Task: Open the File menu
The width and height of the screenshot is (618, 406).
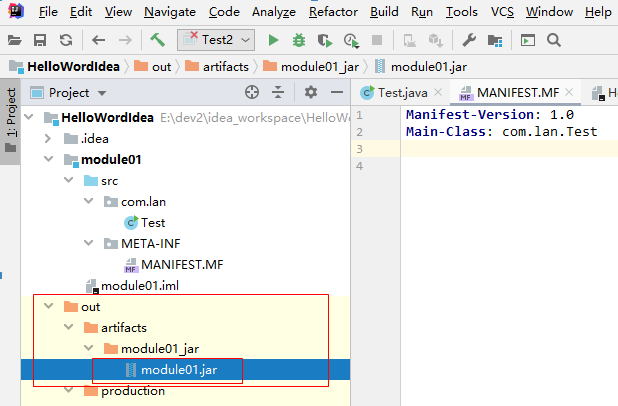Action: (48, 12)
